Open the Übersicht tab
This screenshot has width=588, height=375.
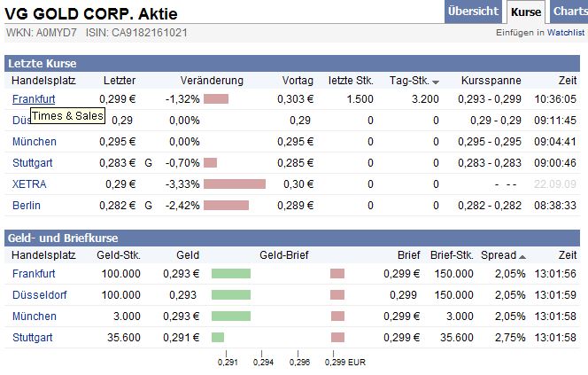[x=473, y=12]
